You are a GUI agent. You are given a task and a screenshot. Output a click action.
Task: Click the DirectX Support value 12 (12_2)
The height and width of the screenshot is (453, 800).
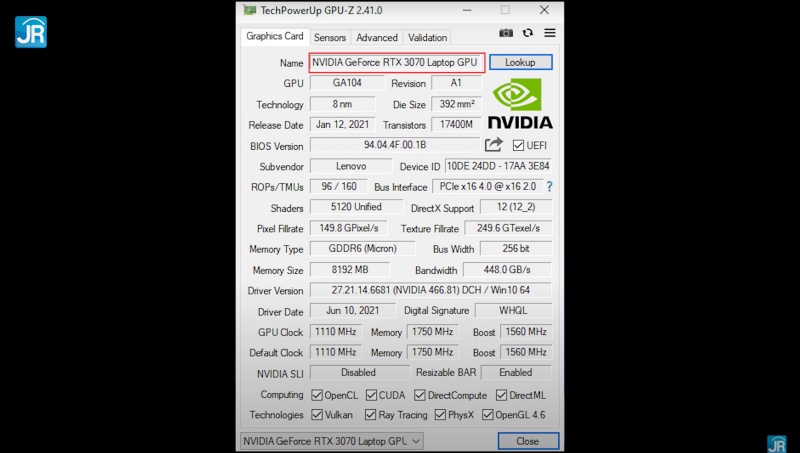[x=516, y=207]
